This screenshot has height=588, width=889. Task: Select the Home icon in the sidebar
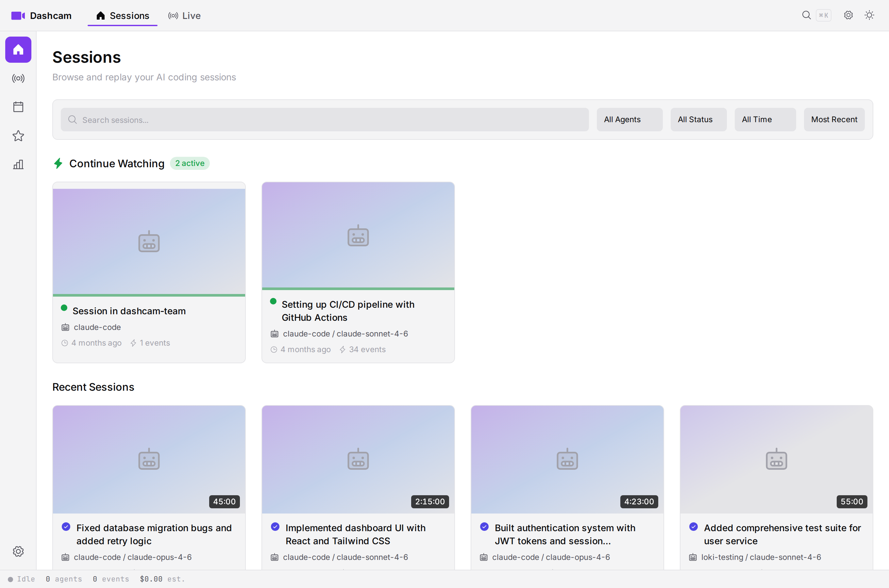[18, 50]
